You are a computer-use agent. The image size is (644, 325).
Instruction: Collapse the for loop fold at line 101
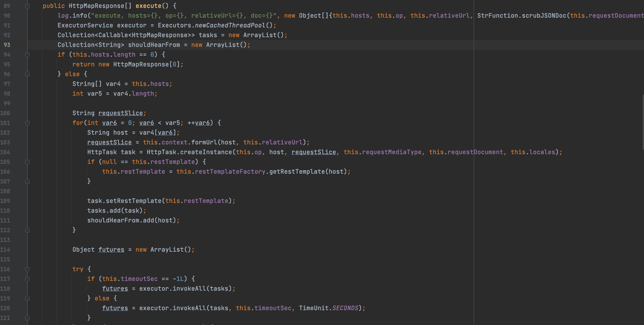click(27, 123)
